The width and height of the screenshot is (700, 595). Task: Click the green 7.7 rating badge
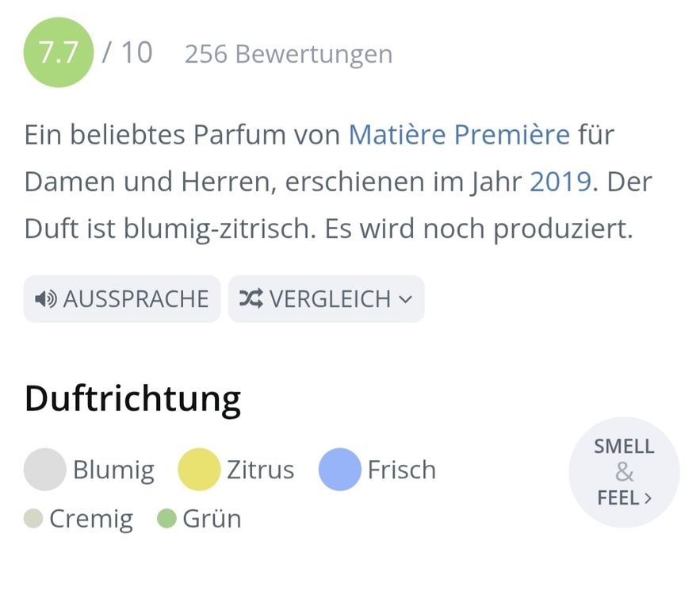click(x=59, y=52)
